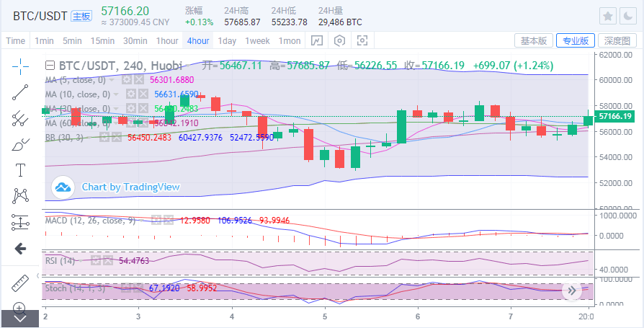This screenshot has width=644, height=328.
Task: Click the zoom-in magnifier tool
Action: tap(19, 307)
